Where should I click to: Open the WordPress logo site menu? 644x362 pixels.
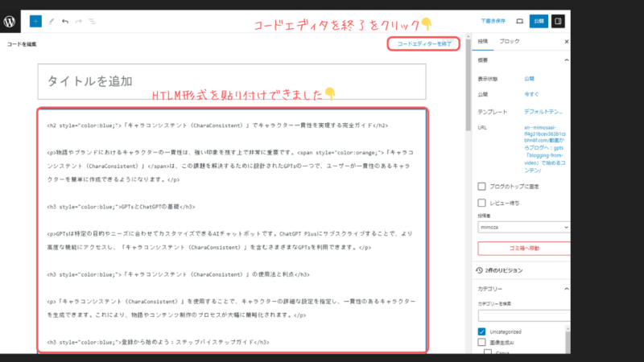coord(10,22)
